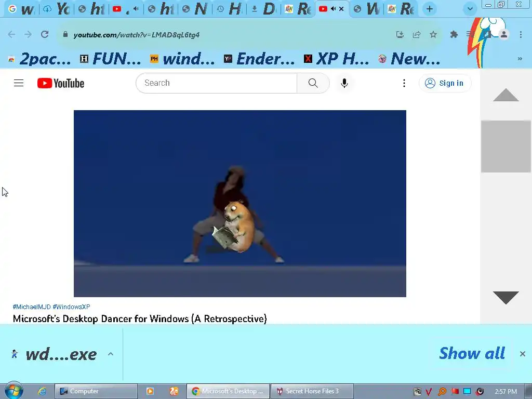Open the Extensions puzzle icon

[x=454, y=35]
